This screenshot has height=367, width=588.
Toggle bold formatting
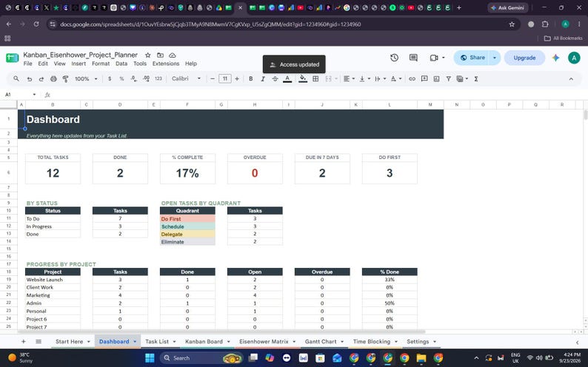[x=251, y=78]
